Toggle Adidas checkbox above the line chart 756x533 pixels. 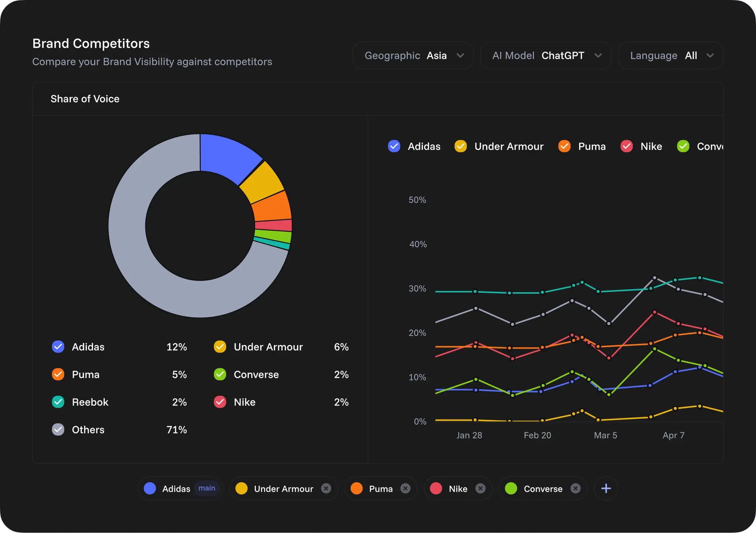tap(394, 146)
